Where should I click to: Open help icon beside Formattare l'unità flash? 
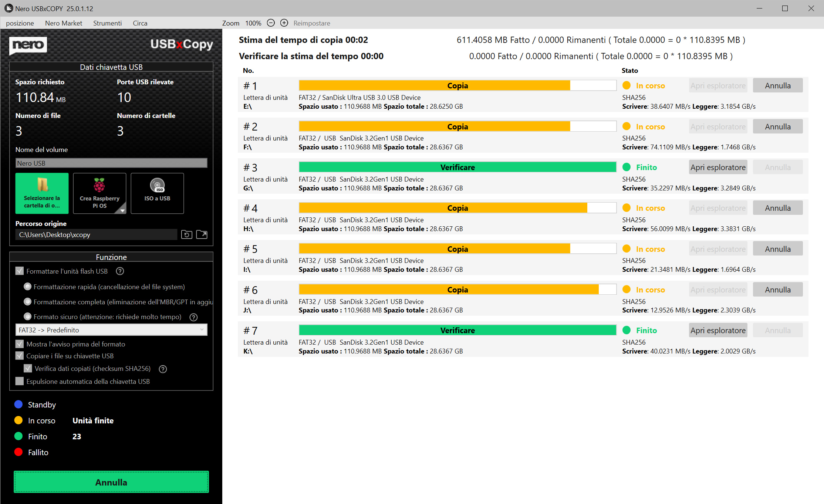[120, 271]
